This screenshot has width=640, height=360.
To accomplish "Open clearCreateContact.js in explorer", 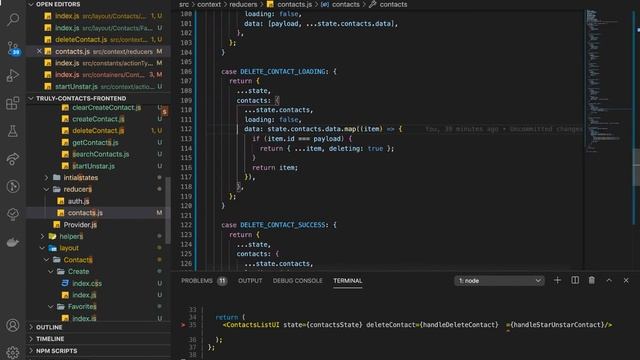I will tap(107, 108).
